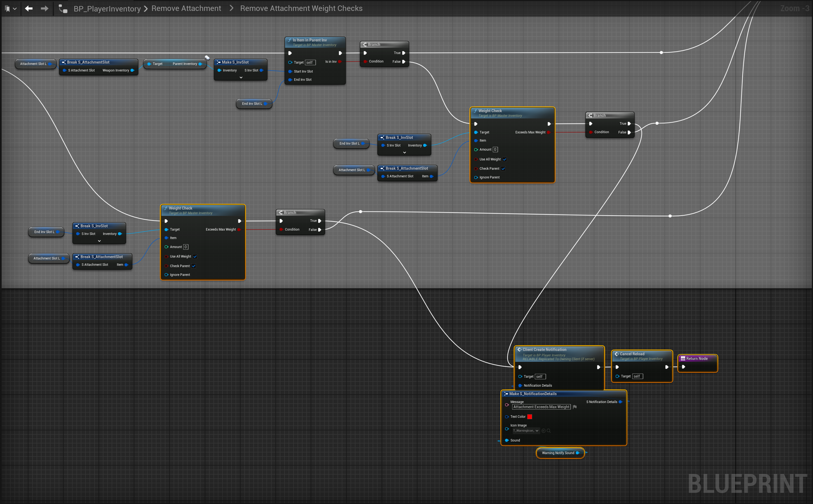The height and width of the screenshot is (504, 813).
Task: Click the localization flag icon beside Message field
Action: (575, 407)
